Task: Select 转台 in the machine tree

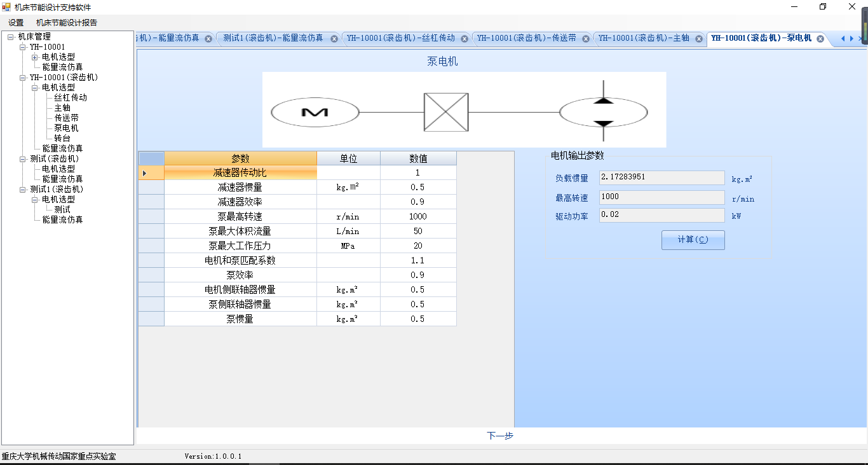Action: click(62, 138)
